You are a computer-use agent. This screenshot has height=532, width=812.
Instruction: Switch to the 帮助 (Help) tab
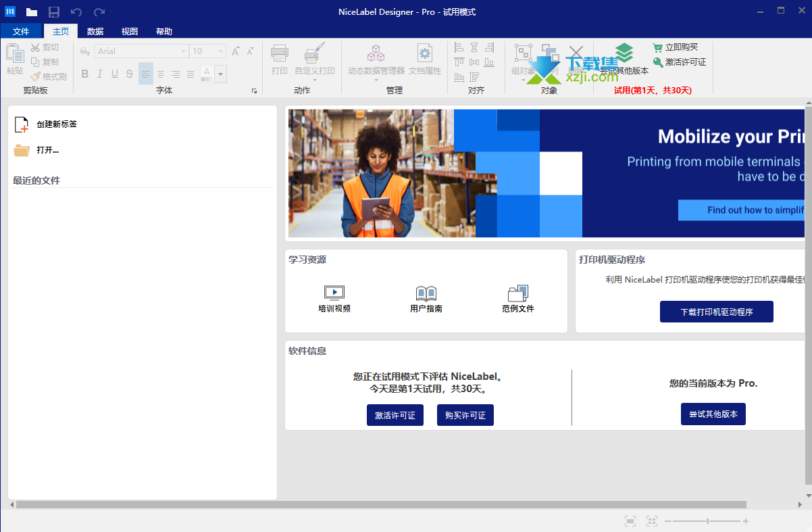click(x=164, y=31)
